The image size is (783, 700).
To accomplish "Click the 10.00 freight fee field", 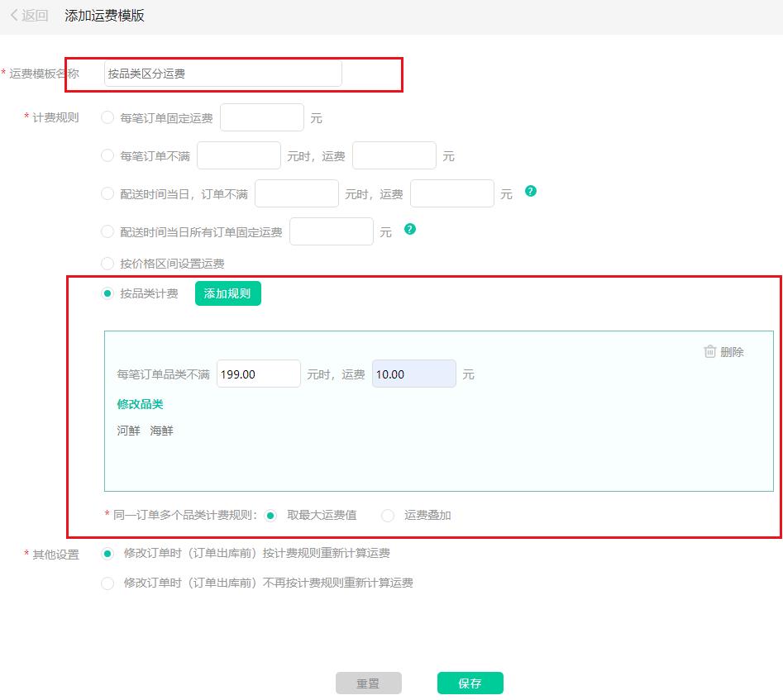I will click(x=413, y=374).
